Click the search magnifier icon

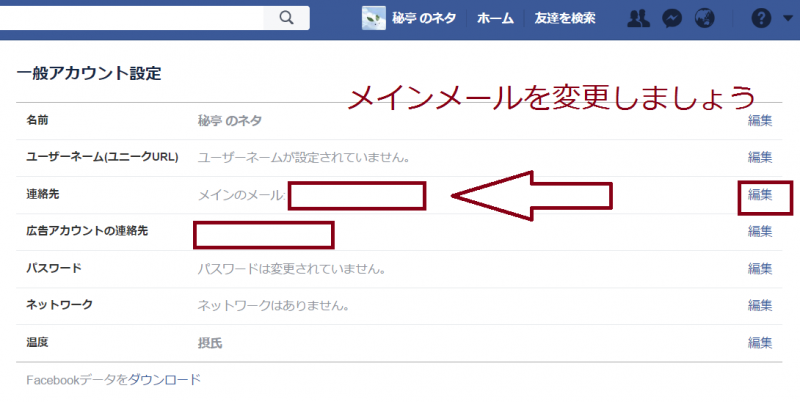click(286, 17)
